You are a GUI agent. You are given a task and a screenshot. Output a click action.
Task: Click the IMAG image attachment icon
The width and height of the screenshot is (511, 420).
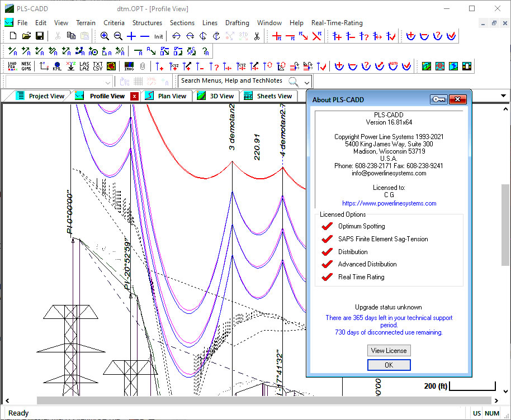(129, 66)
